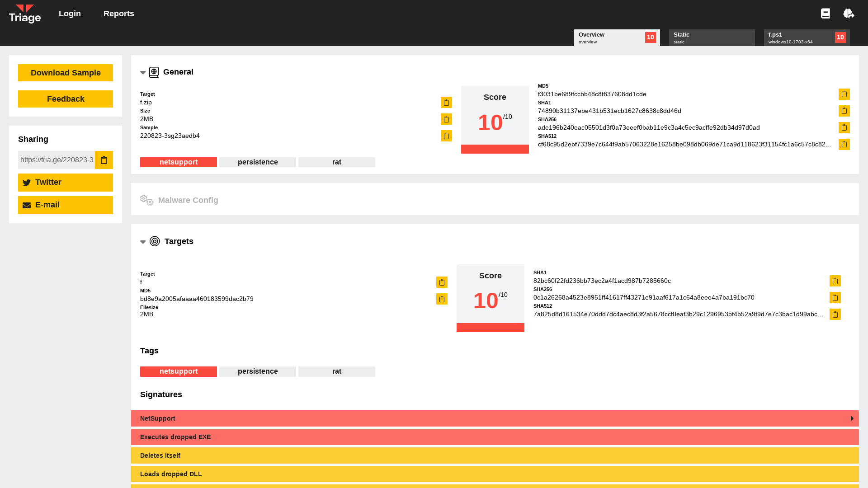Viewport: 868px width, 488px height.
Task: Toggle the rat tag in the Targets section
Action: click(336, 371)
